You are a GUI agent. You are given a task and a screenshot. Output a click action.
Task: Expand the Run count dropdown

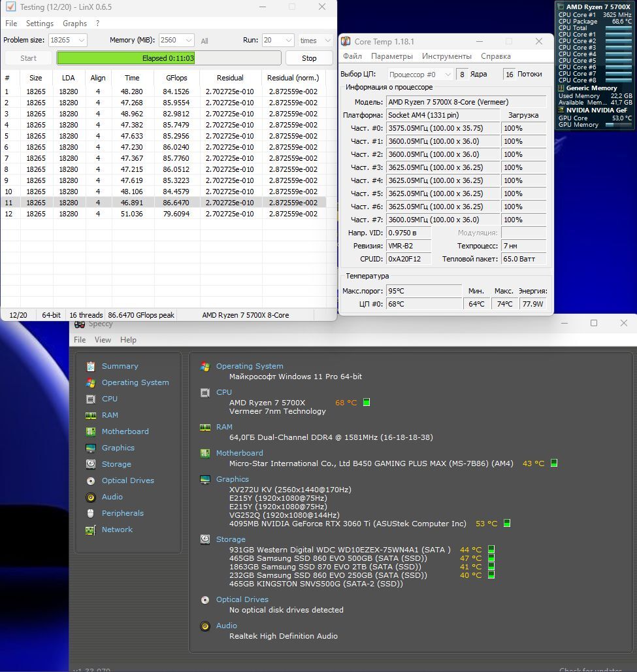click(278, 41)
